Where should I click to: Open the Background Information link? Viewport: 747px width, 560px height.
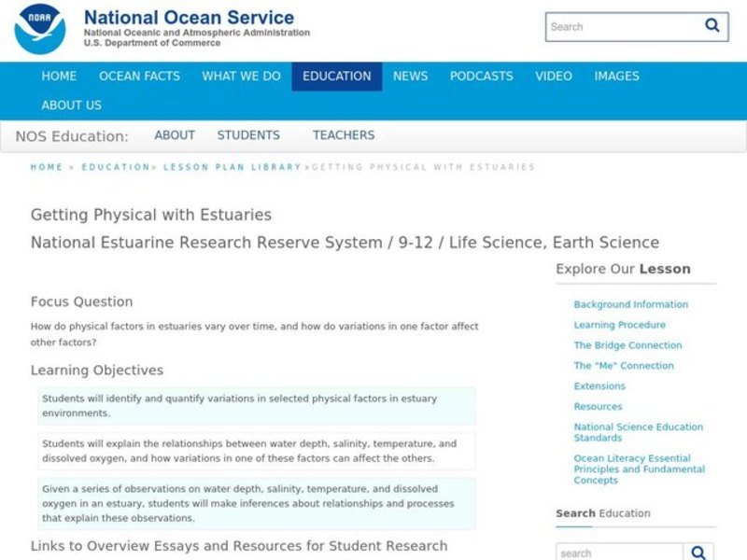631,304
